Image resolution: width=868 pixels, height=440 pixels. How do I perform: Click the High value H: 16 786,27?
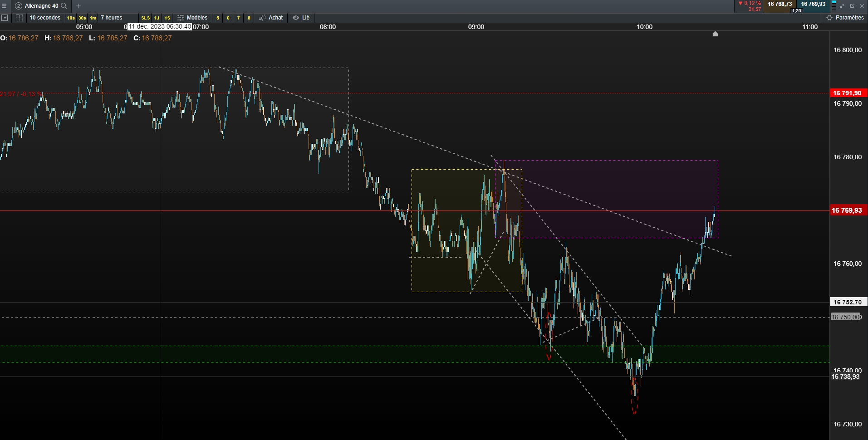tap(64, 38)
